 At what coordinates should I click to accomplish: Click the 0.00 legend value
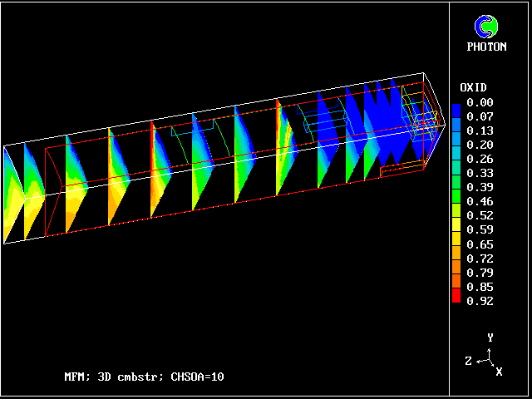tap(480, 102)
